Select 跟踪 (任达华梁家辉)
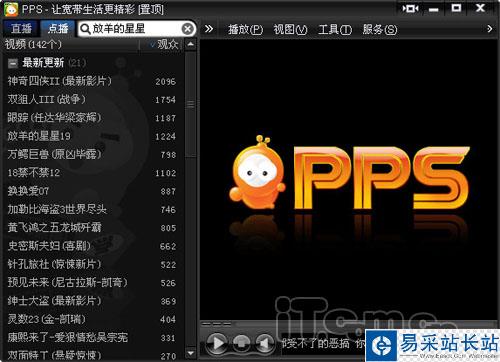This screenshot has width=500, height=362. pyautogui.click(x=54, y=118)
